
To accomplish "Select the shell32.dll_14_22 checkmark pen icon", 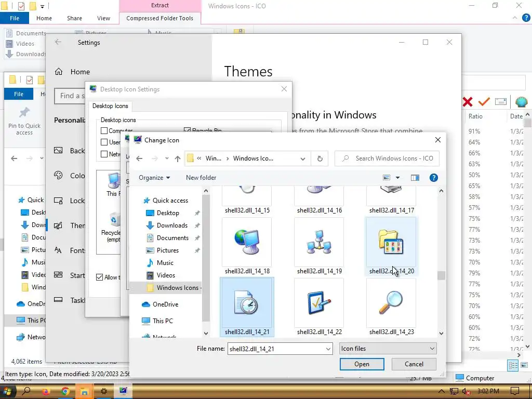I will (320, 303).
